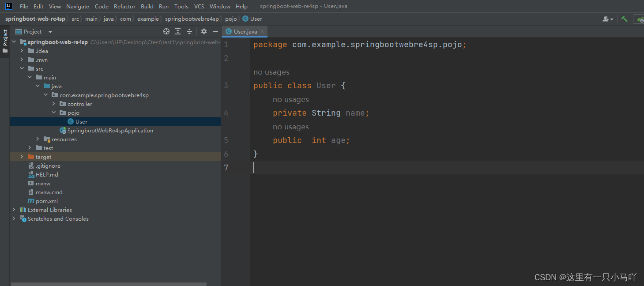
Task: Click the target folder icon
Action: 31,157
